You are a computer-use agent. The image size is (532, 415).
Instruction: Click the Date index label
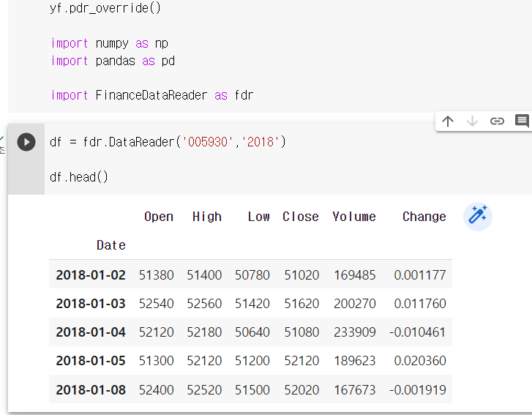111,245
